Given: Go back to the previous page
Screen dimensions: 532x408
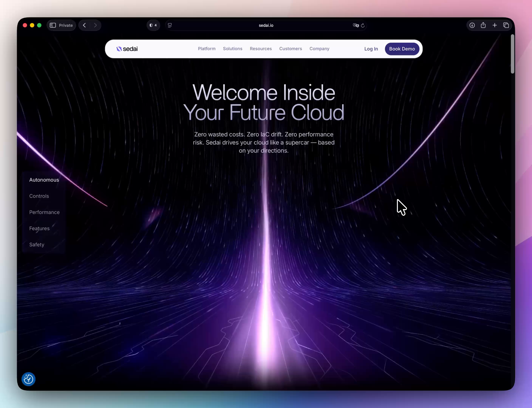Looking at the screenshot, I should click(x=84, y=25).
